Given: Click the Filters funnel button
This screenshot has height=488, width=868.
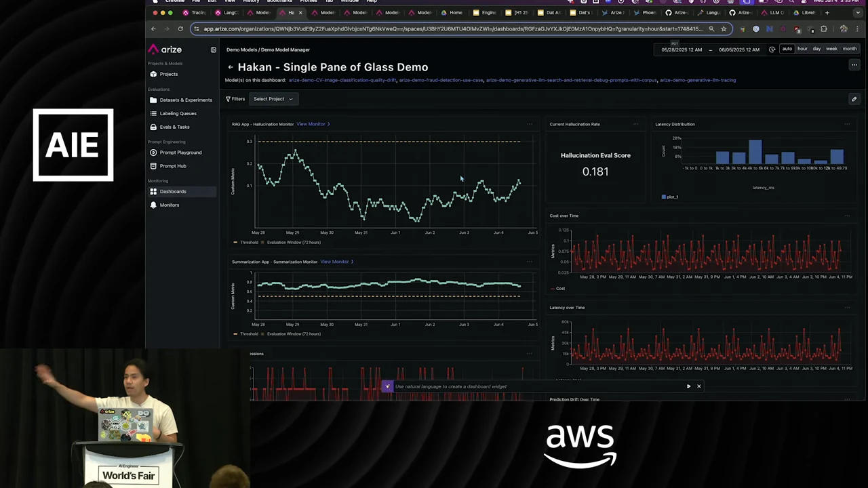Looking at the screenshot, I should click(x=235, y=99).
